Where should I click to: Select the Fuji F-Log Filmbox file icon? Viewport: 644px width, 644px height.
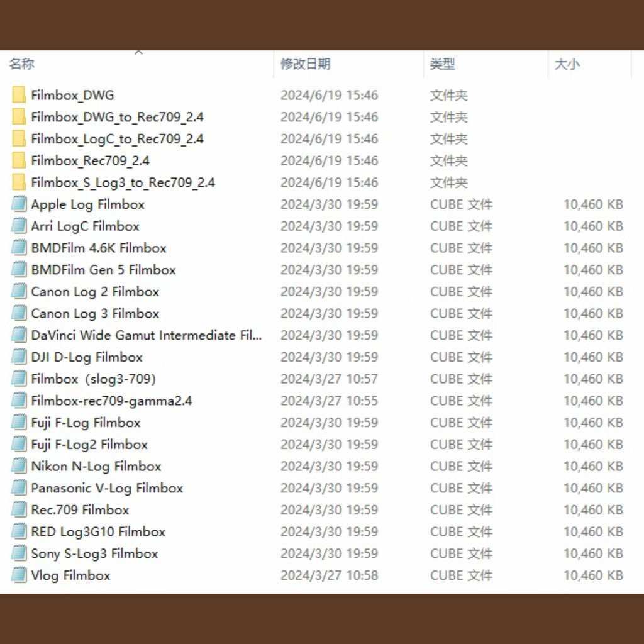click(18, 422)
